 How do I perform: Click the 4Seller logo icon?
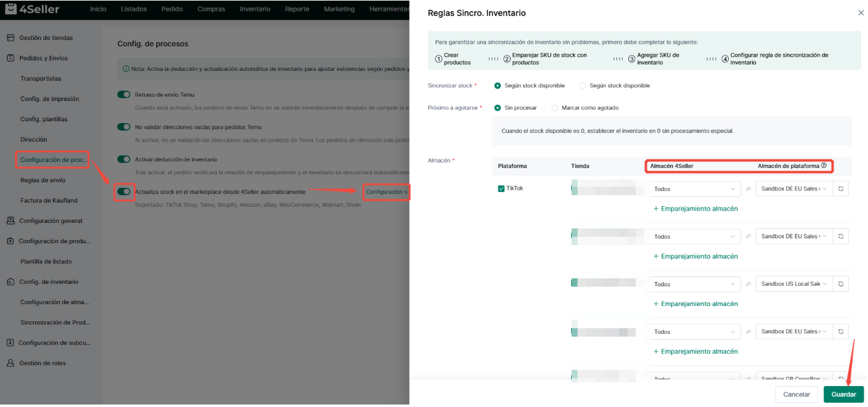(x=11, y=9)
